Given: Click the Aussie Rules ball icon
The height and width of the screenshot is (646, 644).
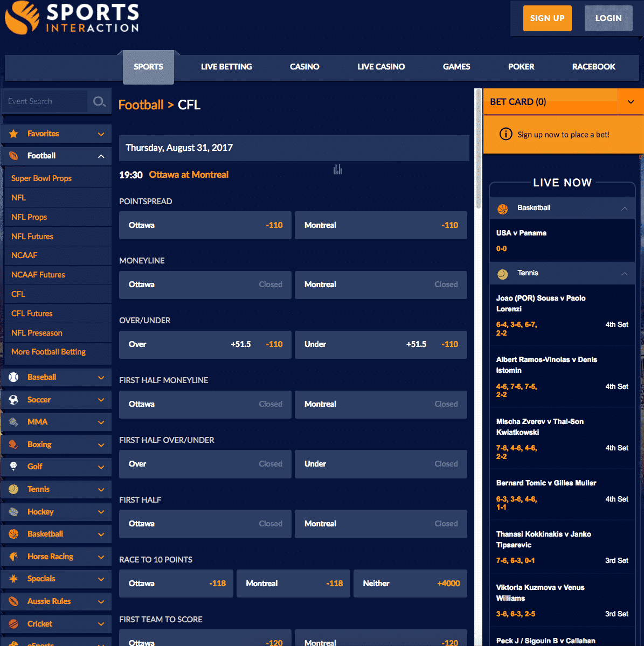Looking at the screenshot, I should tap(13, 601).
